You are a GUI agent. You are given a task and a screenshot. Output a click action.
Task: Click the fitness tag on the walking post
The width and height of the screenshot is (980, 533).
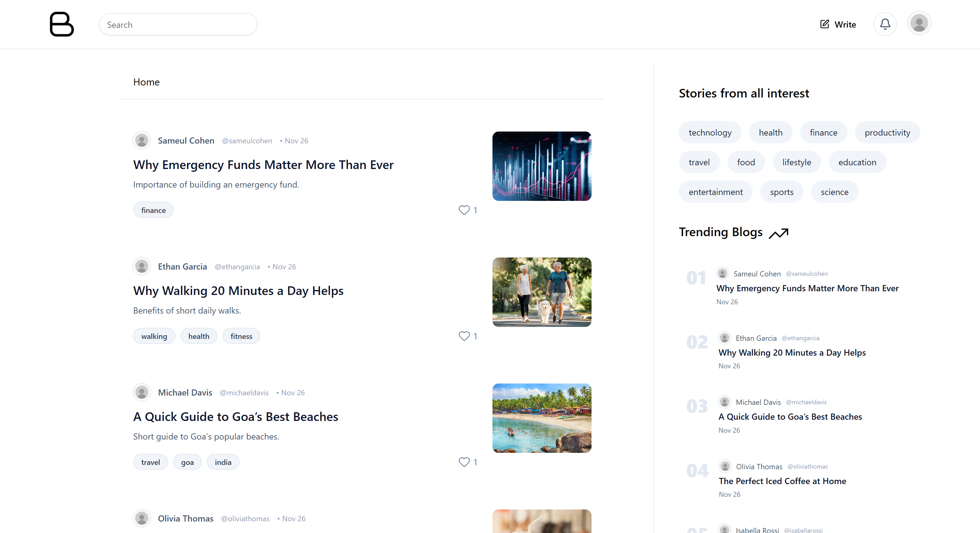[241, 336]
